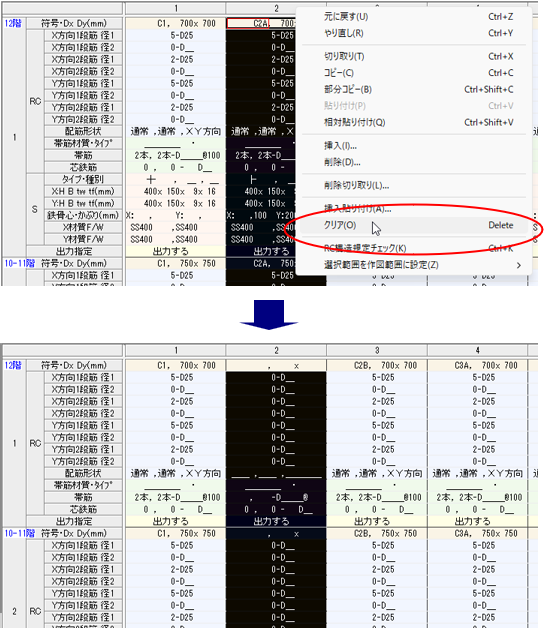Open 削除(D)... from the context menu
The height and width of the screenshot is (640, 550).
click(x=414, y=162)
